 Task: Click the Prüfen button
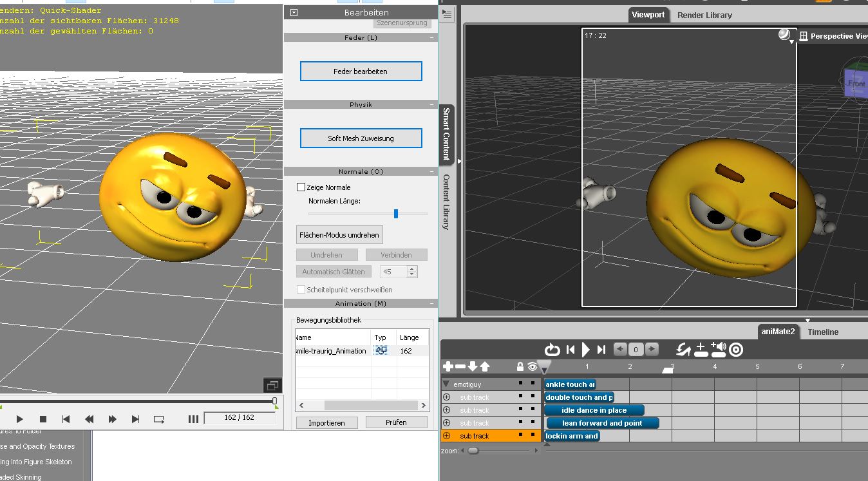[396, 423]
